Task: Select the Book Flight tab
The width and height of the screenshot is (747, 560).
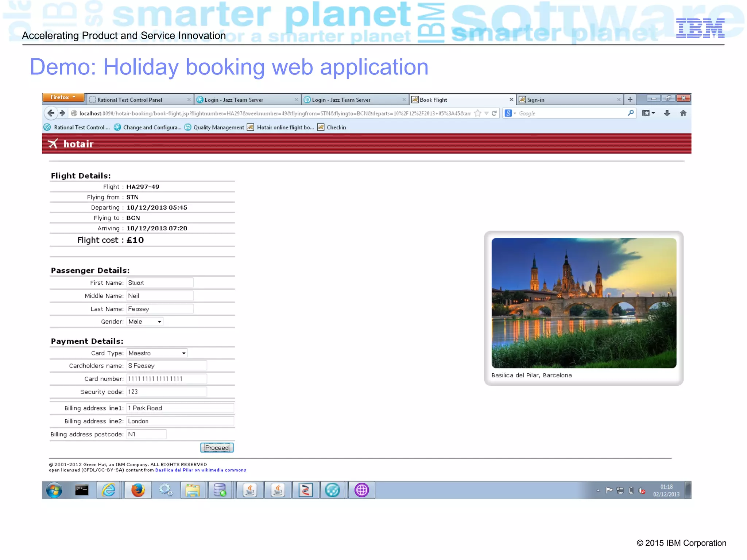Action: pos(462,100)
